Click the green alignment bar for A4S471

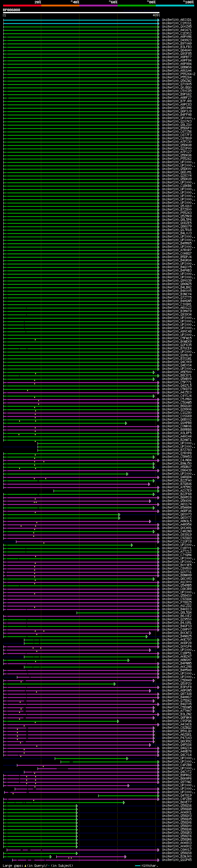(x=81, y=30)
